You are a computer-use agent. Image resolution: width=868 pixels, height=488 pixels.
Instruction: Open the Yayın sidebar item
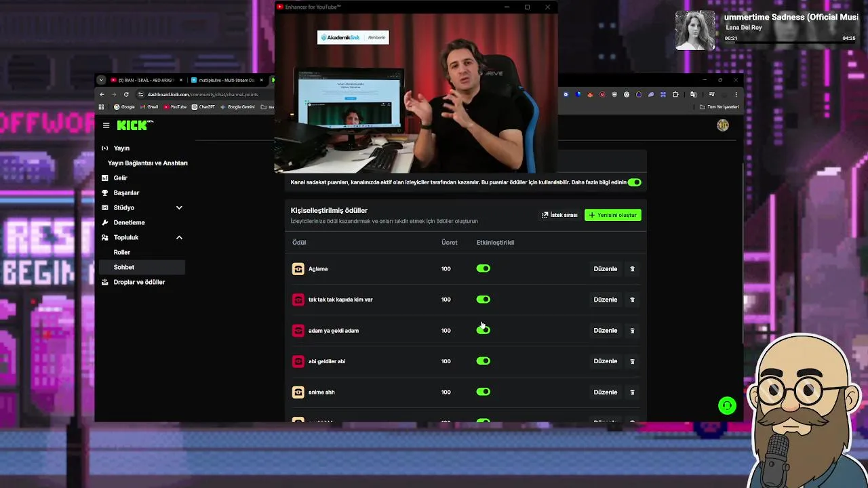(x=142, y=148)
